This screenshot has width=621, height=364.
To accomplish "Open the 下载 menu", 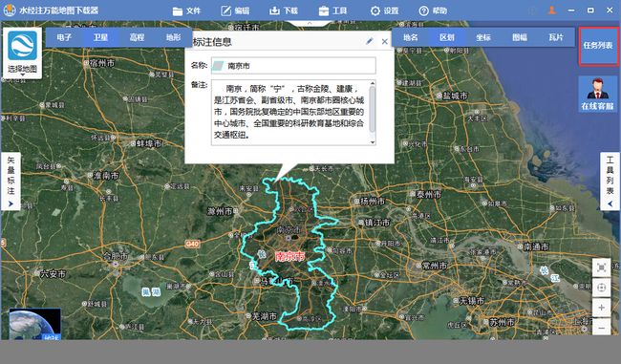I will pos(284,11).
